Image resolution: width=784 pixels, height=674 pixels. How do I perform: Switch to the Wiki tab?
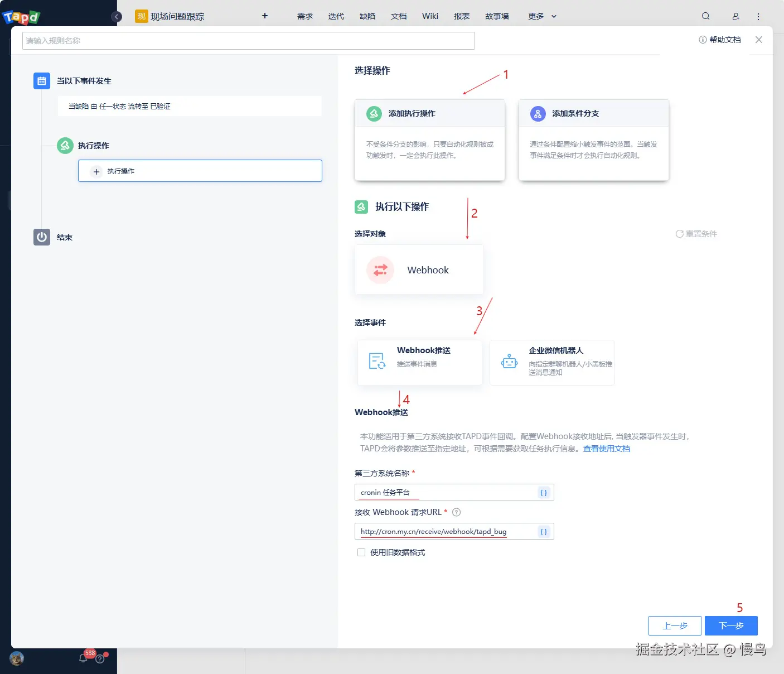point(430,16)
